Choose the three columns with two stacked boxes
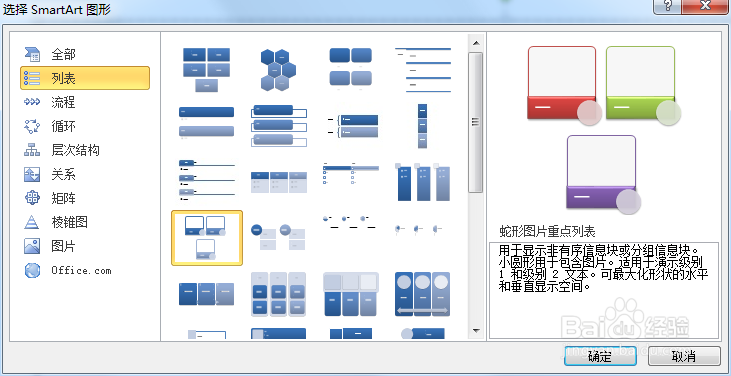The width and height of the screenshot is (731, 376). (x=279, y=294)
